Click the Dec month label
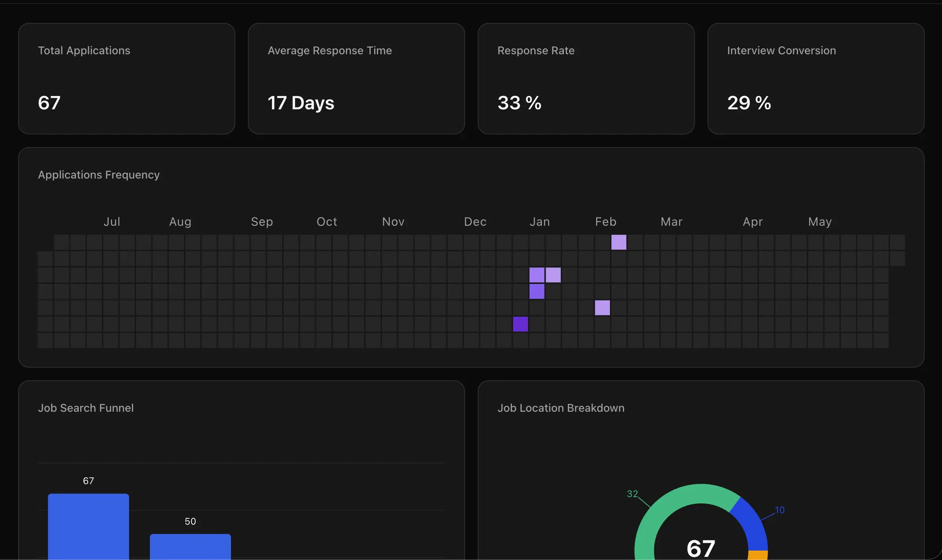The width and height of the screenshot is (942, 560). click(x=475, y=222)
